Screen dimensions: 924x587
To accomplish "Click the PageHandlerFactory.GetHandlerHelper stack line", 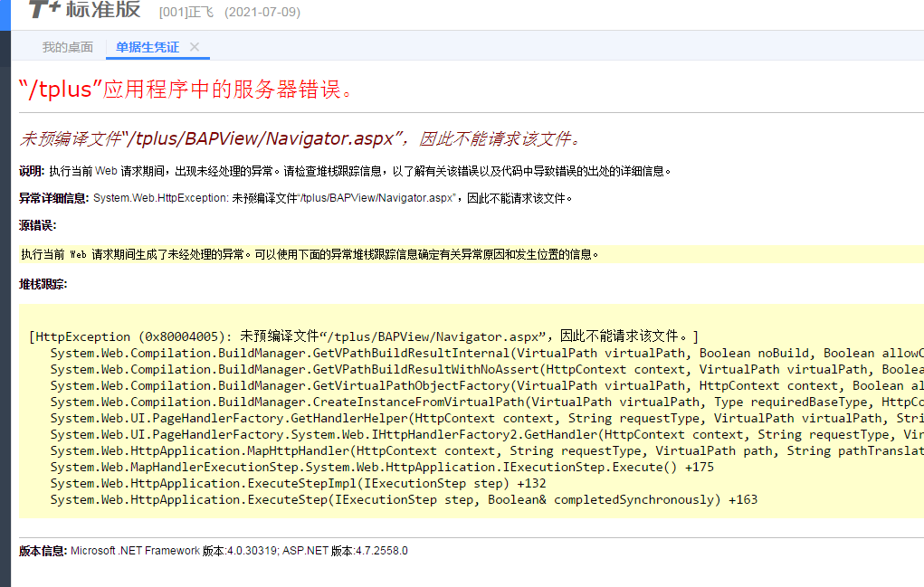I will (x=487, y=418).
